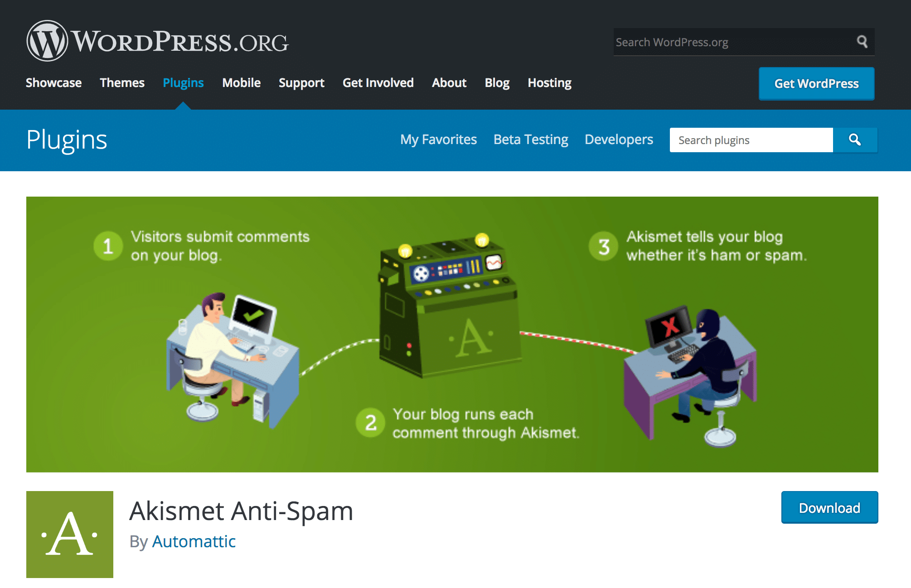The height and width of the screenshot is (588, 911).
Task: Click the WordPress.org logo
Action: pos(157,41)
